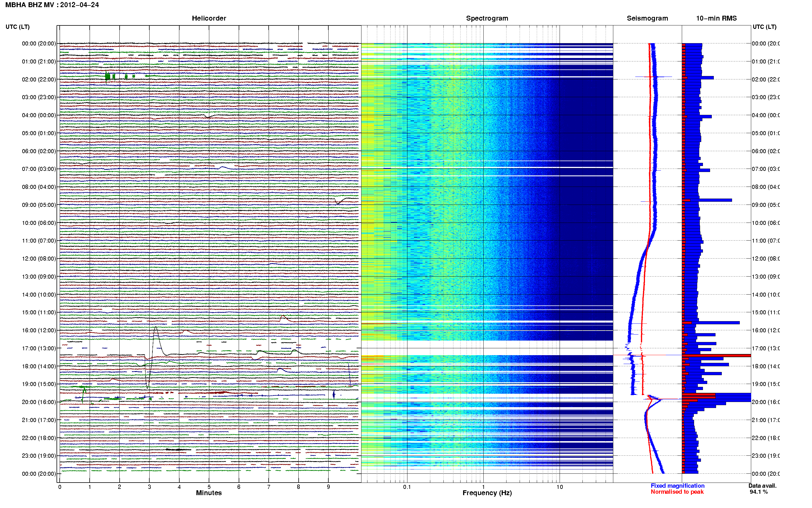
Task: Click the '10' frequency tick label
Action: coord(560,487)
